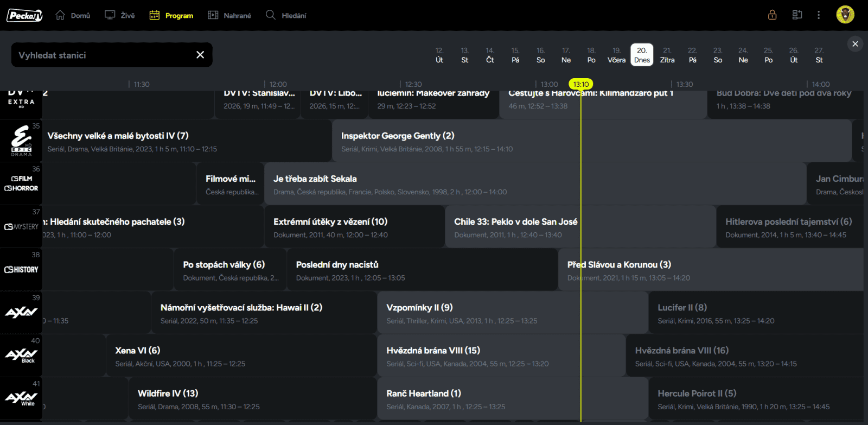Clear the station search field
The height and width of the screenshot is (425, 868).
200,55
